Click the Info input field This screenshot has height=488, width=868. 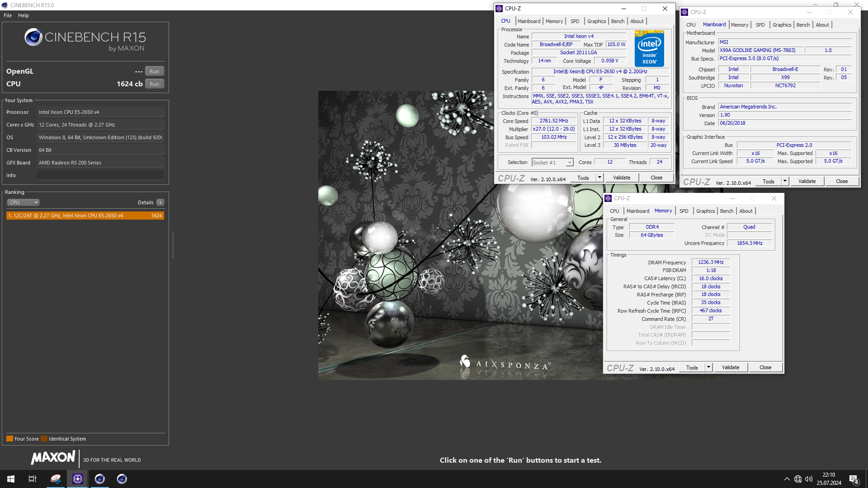click(100, 175)
